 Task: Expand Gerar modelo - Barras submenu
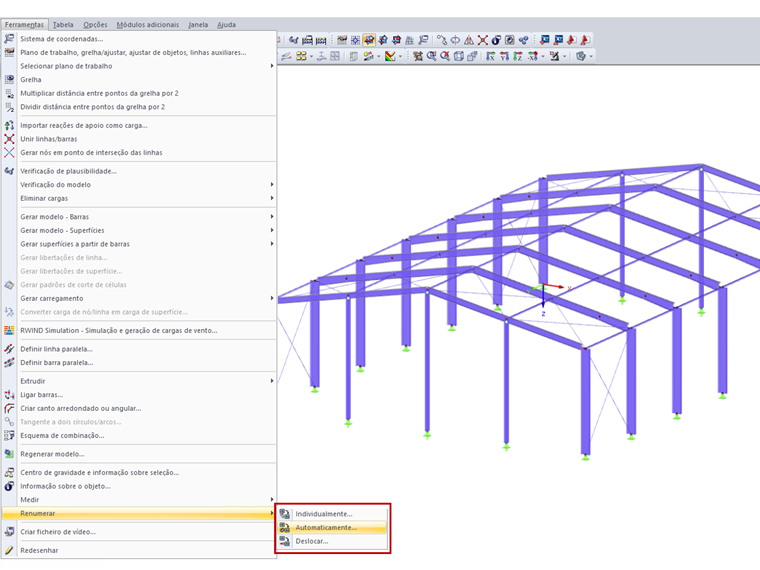[x=139, y=217]
